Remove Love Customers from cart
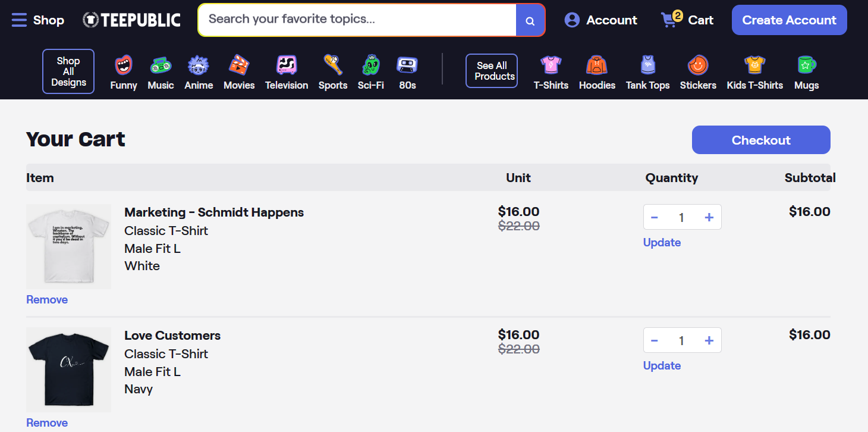 click(x=47, y=422)
